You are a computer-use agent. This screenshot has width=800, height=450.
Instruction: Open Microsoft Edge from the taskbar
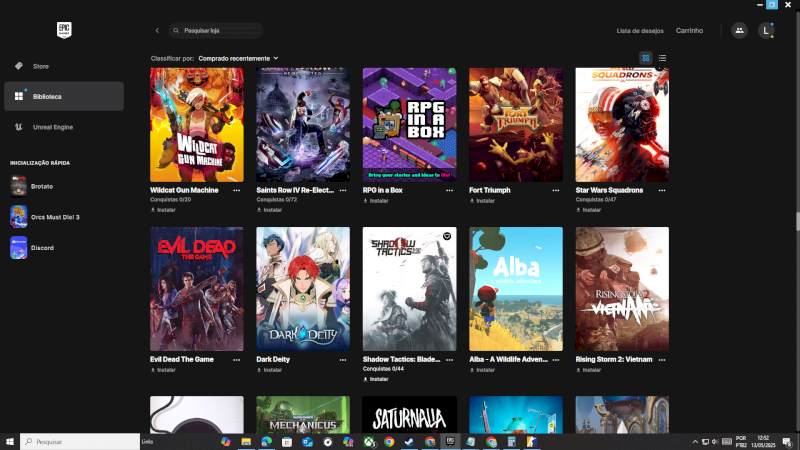click(266, 442)
